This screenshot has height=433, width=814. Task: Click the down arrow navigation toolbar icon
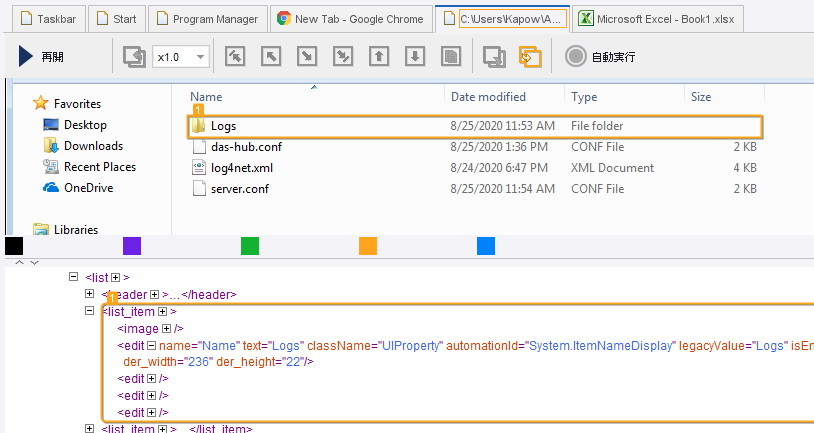pos(417,57)
